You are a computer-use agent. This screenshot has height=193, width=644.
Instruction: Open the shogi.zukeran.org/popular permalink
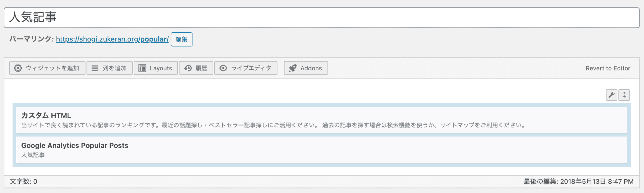(112, 39)
